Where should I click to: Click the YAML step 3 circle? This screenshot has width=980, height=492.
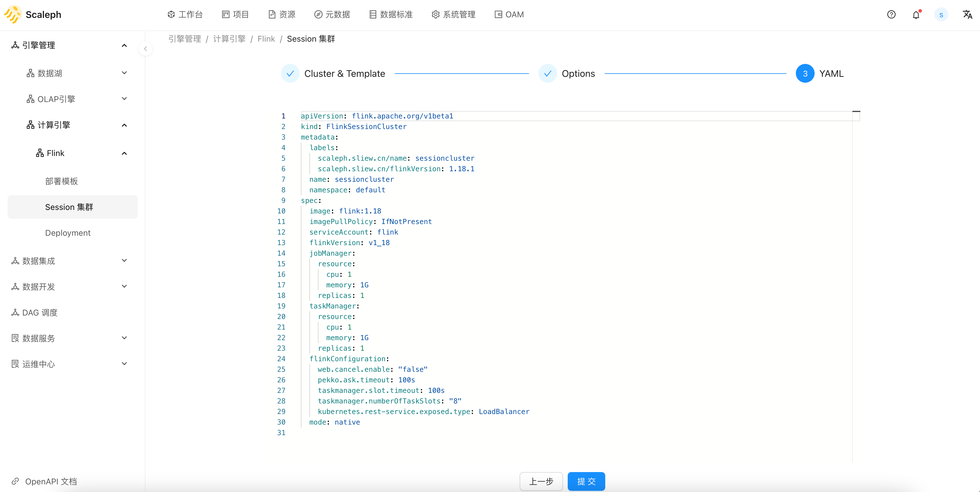coord(805,73)
